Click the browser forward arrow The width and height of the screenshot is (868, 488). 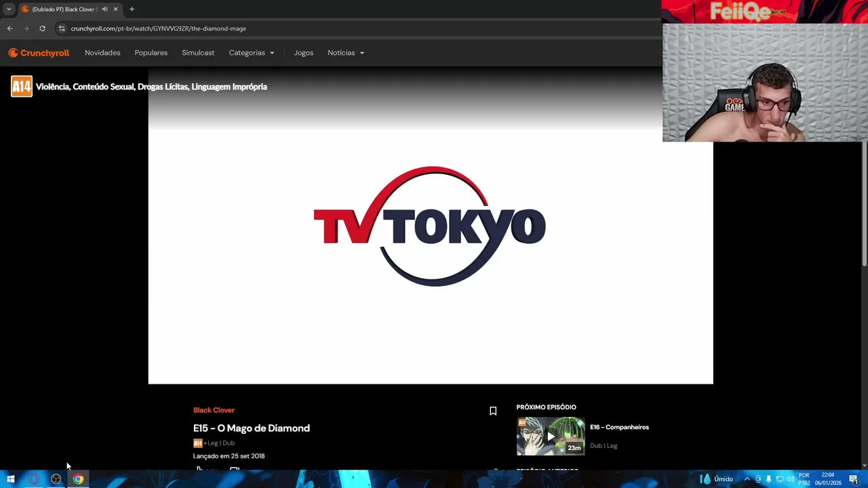[26, 28]
